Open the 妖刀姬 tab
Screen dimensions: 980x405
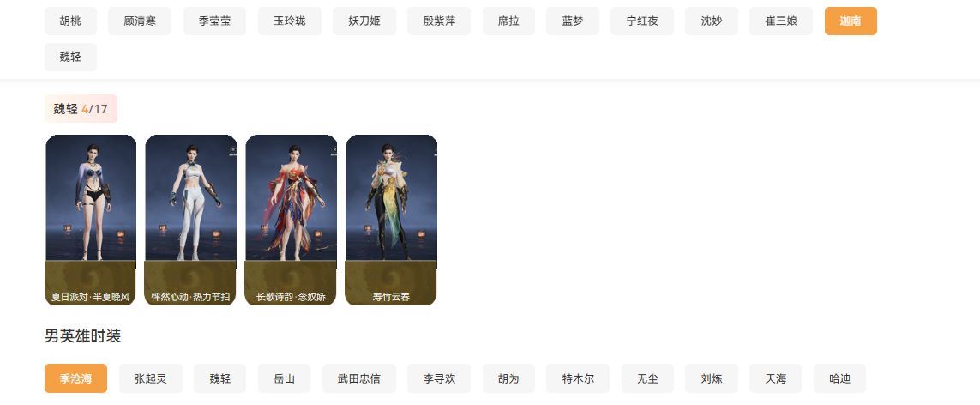[x=364, y=21]
